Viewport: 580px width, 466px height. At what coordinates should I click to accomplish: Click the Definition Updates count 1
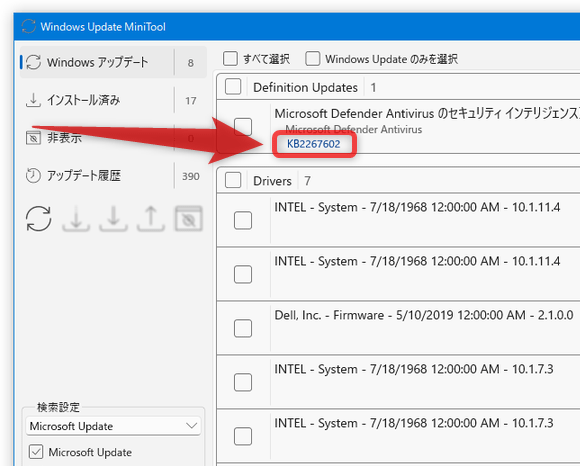pyautogui.click(x=373, y=88)
